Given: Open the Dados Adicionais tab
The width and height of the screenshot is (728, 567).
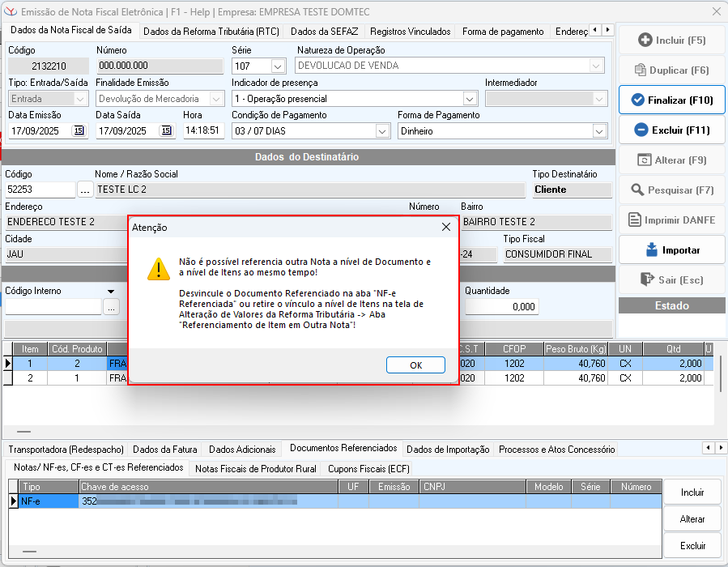Looking at the screenshot, I should coord(242,450).
